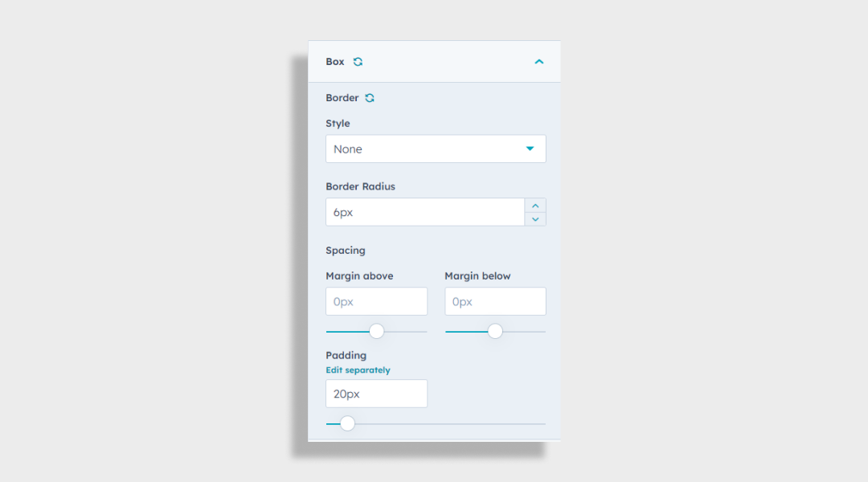Screen dimensions: 868x482
Task: Increase Border Radius with up stepper
Action: (x=535, y=206)
